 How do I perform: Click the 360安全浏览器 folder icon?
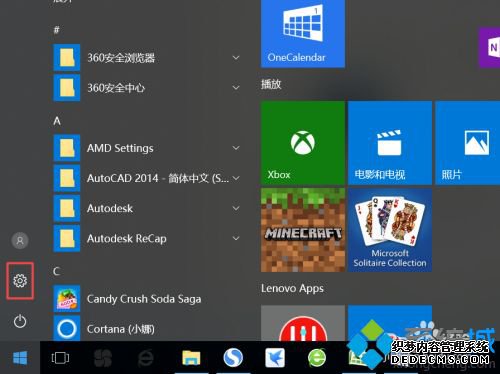pyautogui.click(x=67, y=57)
